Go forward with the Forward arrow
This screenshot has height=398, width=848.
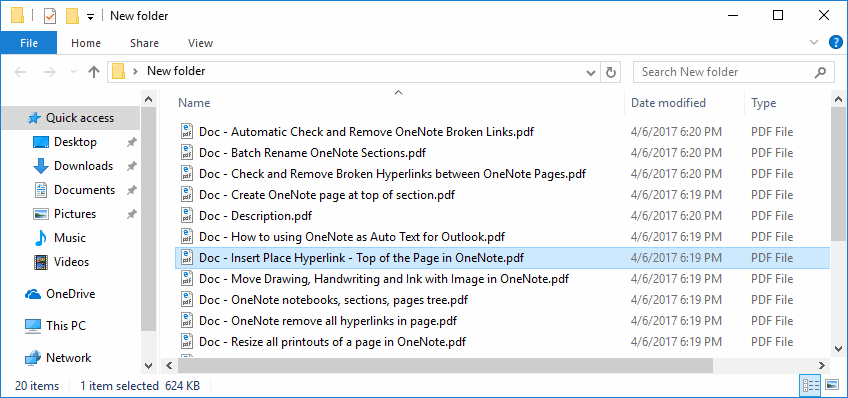[49, 72]
